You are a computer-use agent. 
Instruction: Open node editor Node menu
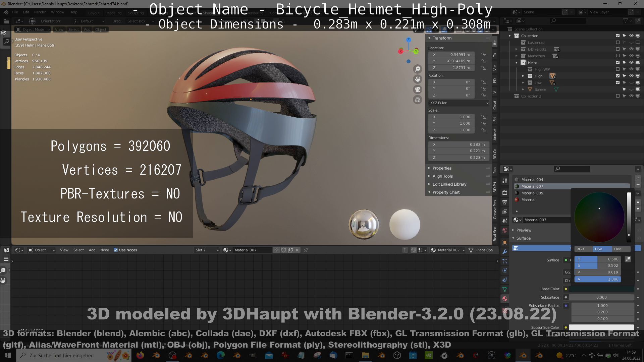tap(105, 250)
